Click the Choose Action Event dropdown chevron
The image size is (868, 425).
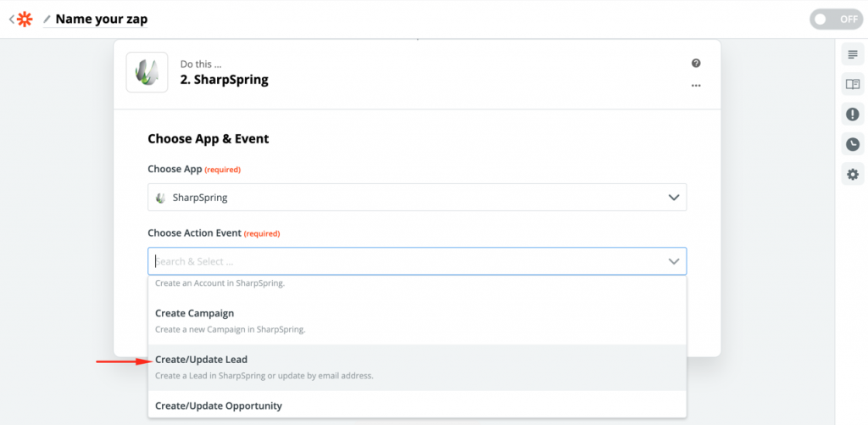(674, 261)
